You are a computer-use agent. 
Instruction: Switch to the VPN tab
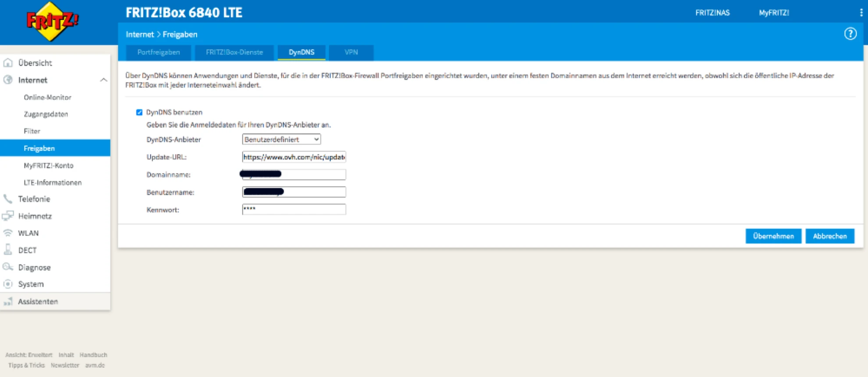tap(351, 52)
